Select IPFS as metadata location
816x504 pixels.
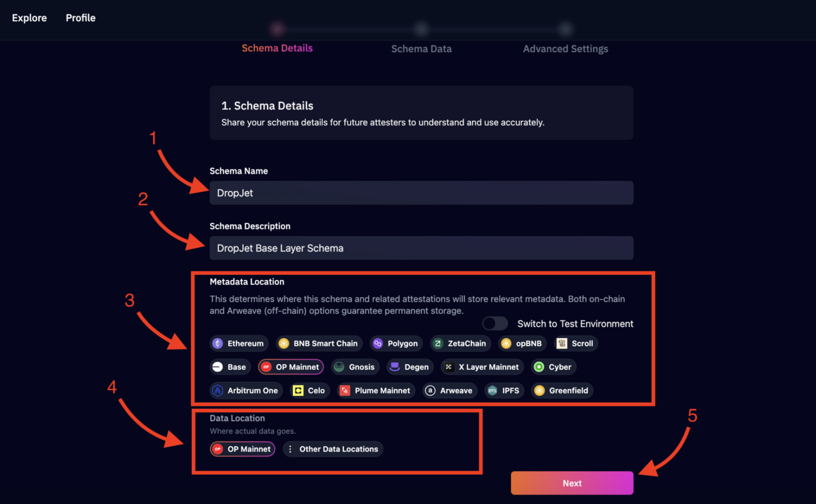point(504,390)
